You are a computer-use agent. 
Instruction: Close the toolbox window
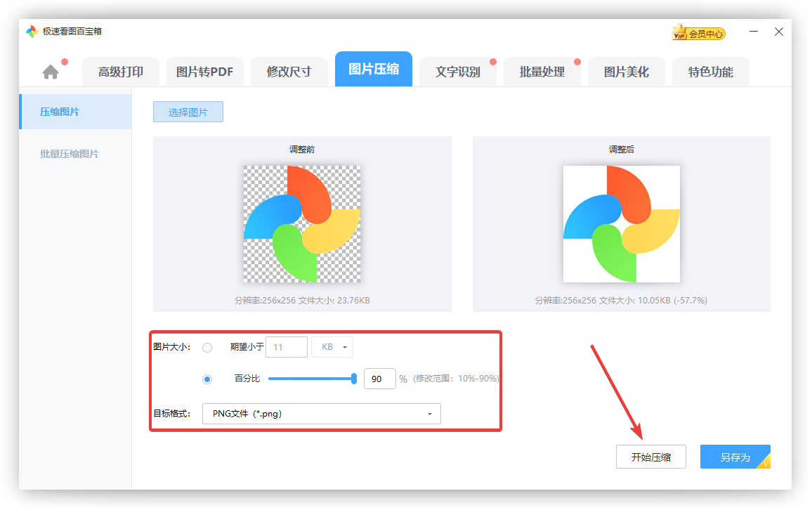coord(779,32)
